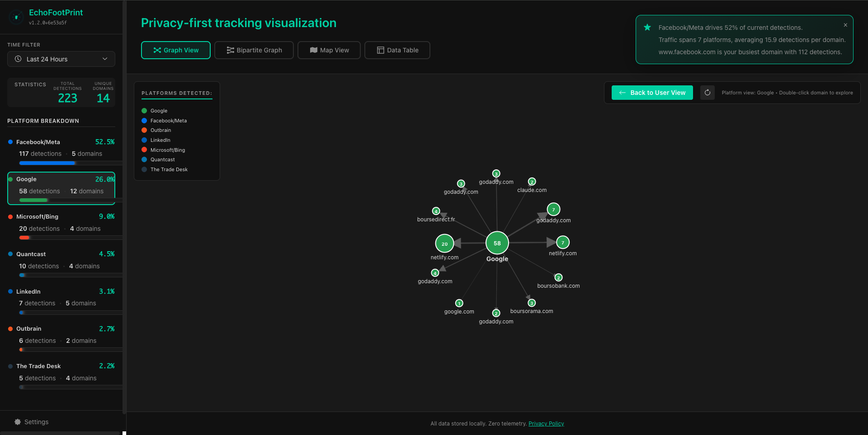
Task: Dismiss the Facebook/Meta insight notification
Action: [x=845, y=25]
